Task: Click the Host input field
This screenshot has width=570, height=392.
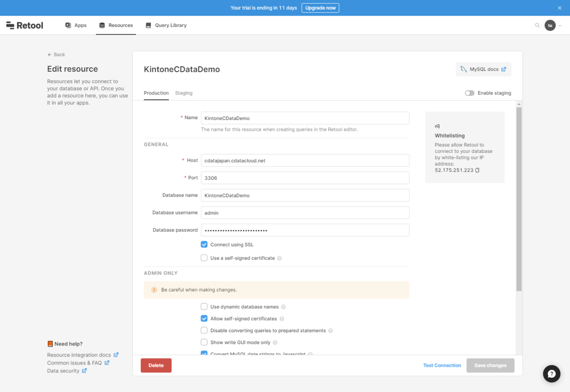Action: click(305, 160)
